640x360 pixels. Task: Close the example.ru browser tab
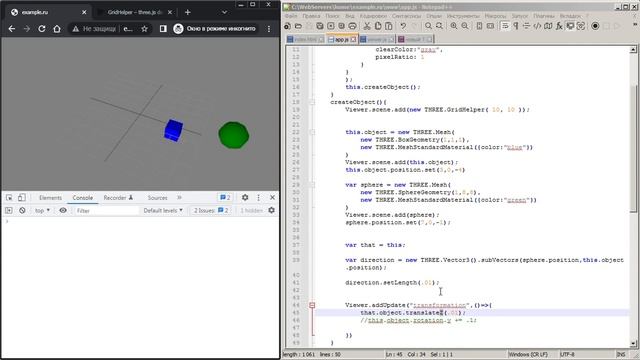pyautogui.click(x=84, y=12)
